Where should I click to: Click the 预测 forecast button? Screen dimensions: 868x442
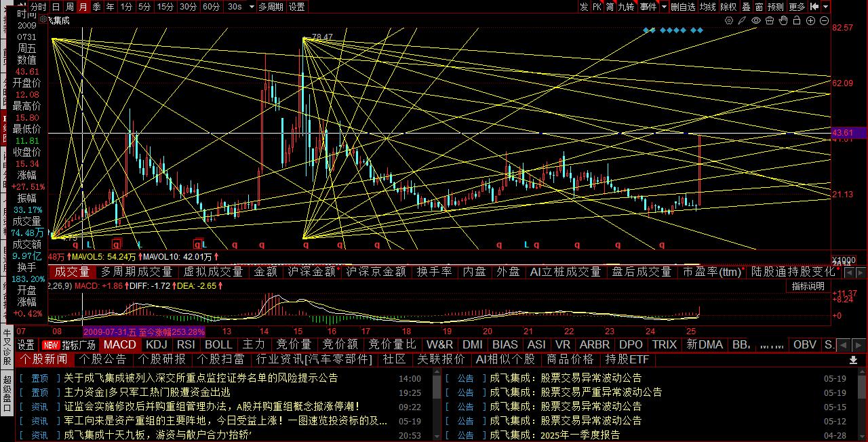(x=776, y=7)
